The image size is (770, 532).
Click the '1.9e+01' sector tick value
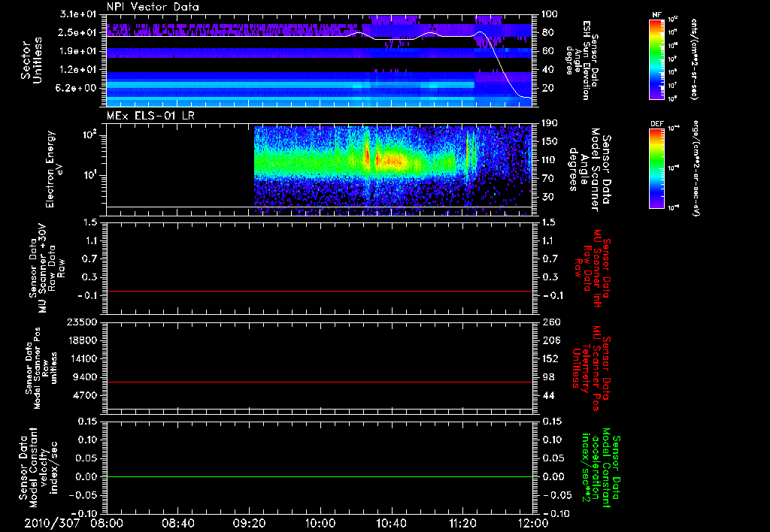point(78,51)
